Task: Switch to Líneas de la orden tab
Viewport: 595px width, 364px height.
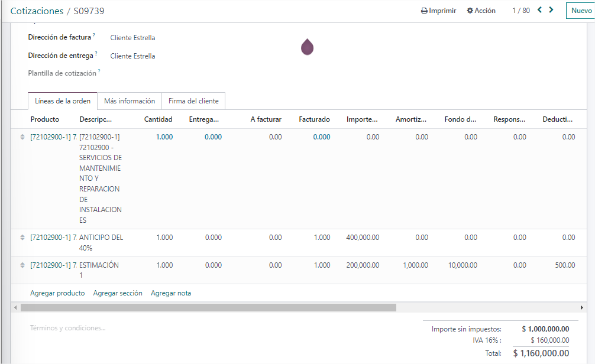Action: (63, 101)
